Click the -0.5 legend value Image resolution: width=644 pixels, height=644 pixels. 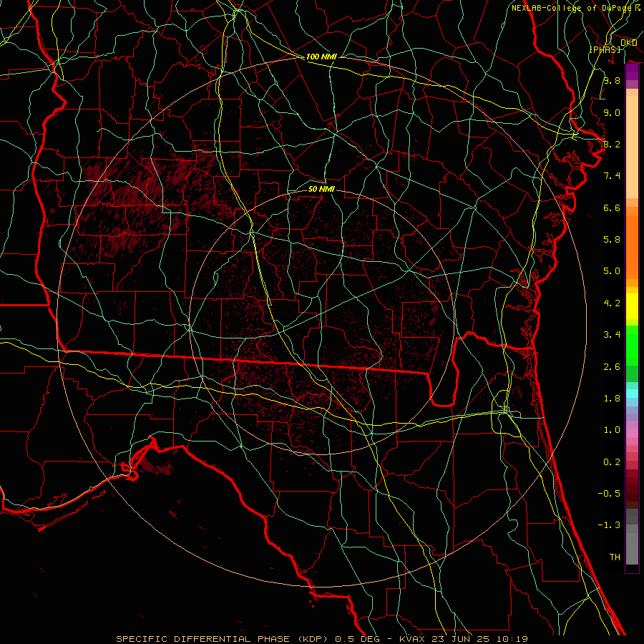pos(609,494)
